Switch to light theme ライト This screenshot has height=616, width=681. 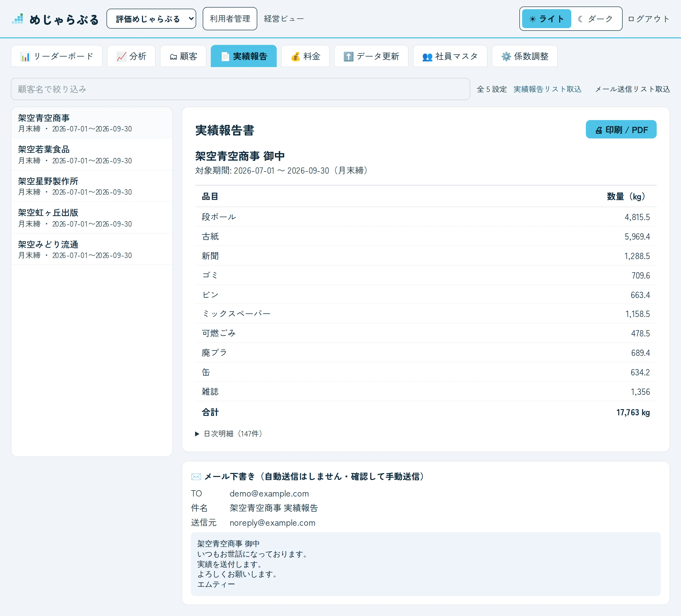coord(546,19)
